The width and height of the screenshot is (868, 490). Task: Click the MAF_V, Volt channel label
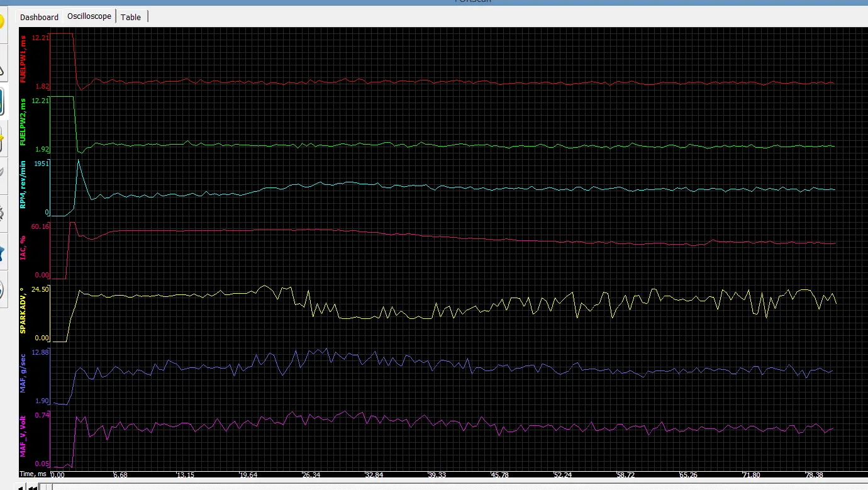click(23, 435)
